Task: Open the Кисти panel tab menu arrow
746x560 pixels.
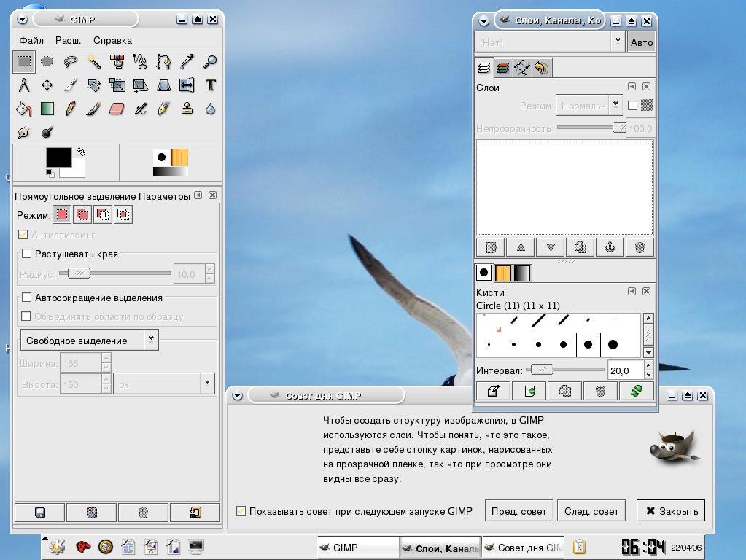Action: 632,291
